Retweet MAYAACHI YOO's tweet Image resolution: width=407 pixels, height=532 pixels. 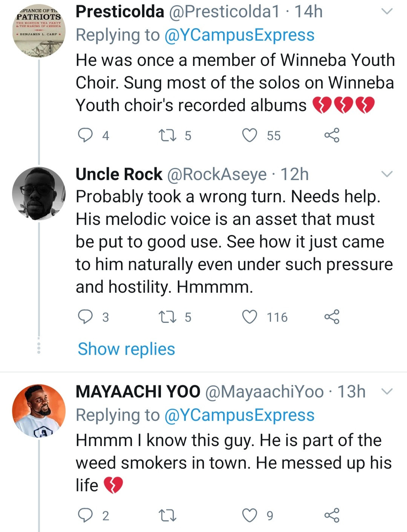pos(168,515)
